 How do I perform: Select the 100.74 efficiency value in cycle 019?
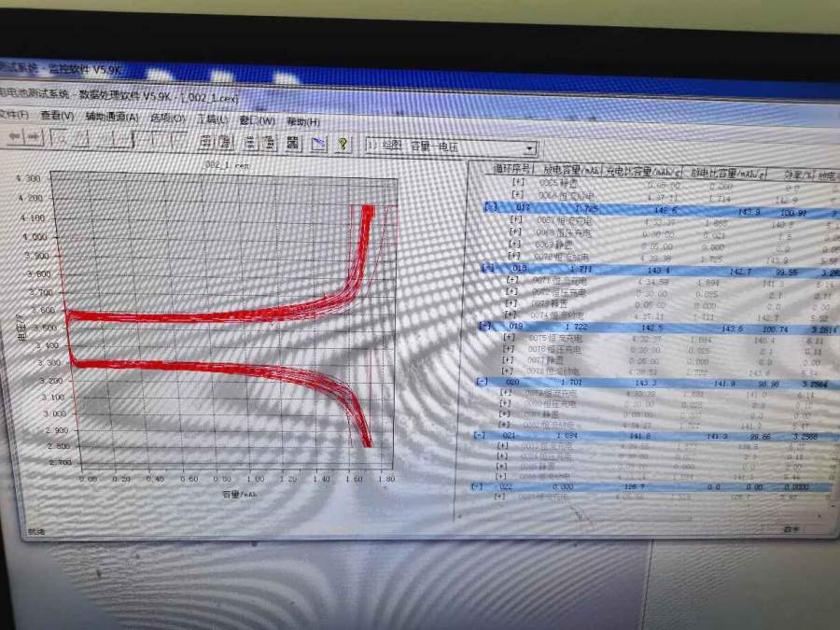point(776,329)
